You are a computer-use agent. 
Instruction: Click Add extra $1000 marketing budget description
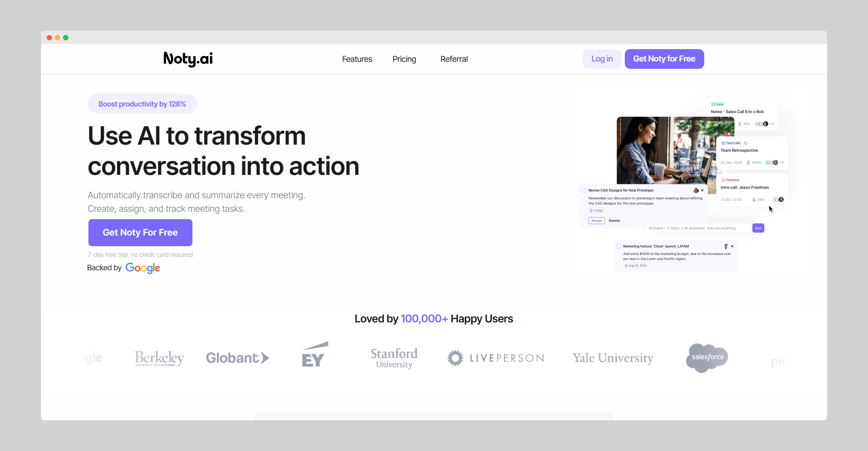(677, 256)
